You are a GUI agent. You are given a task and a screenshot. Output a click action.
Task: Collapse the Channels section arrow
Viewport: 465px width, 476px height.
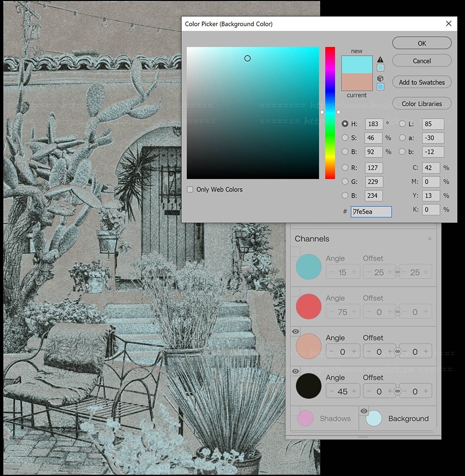tap(429, 239)
